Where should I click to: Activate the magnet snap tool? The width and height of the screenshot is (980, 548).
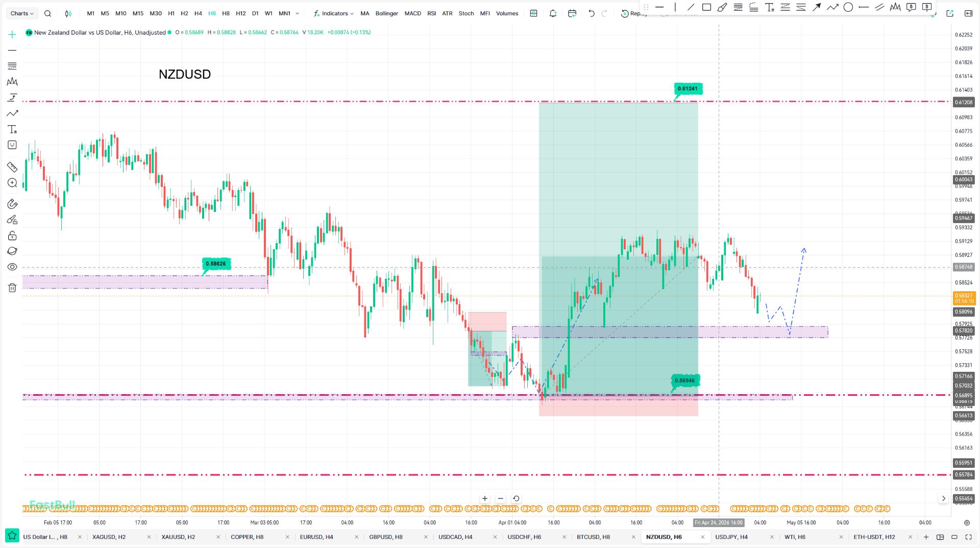12,204
